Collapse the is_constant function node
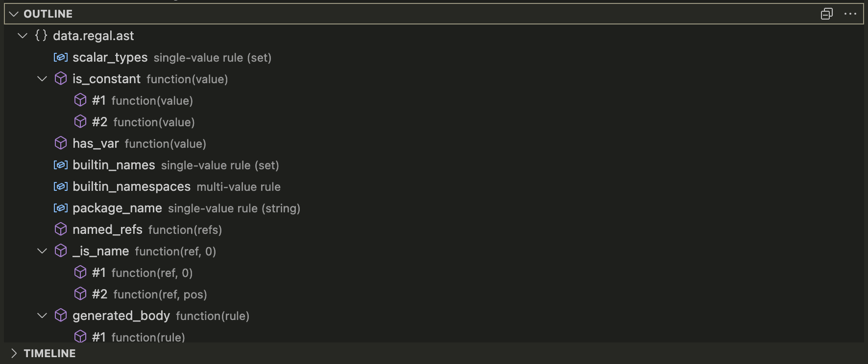The width and height of the screenshot is (868, 364). click(42, 78)
